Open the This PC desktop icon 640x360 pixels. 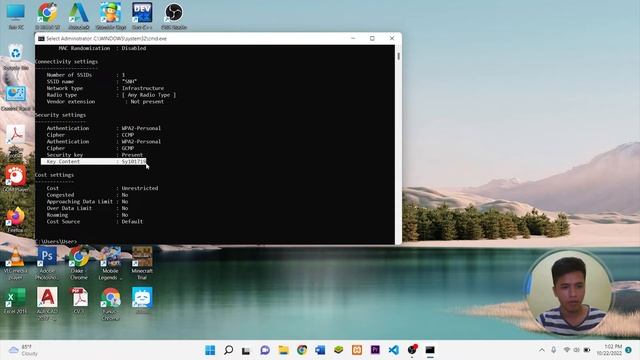point(16,16)
